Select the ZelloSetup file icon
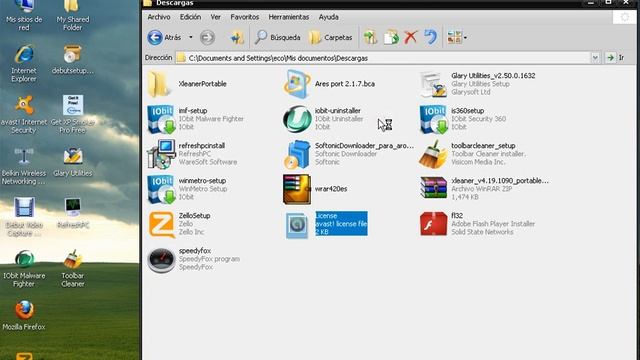 point(161,224)
